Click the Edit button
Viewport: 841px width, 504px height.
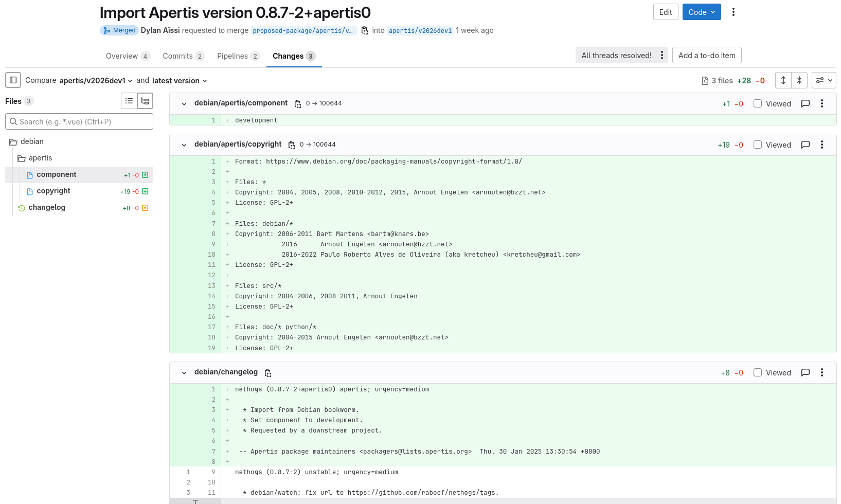tap(666, 12)
